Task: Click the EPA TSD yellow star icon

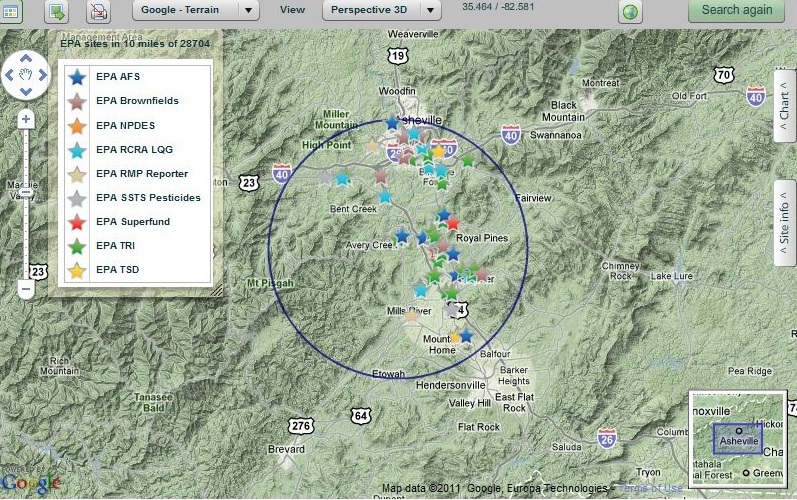Action: 77,270
